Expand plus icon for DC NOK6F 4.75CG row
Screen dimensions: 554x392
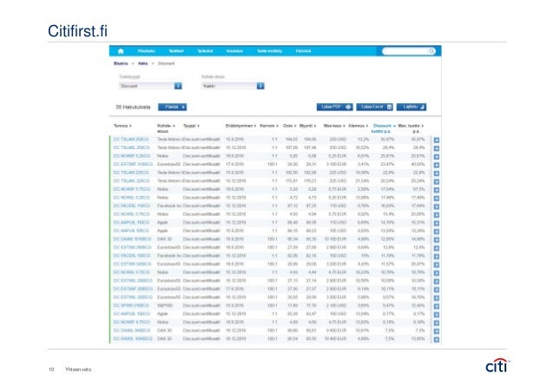(x=437, y=323)
